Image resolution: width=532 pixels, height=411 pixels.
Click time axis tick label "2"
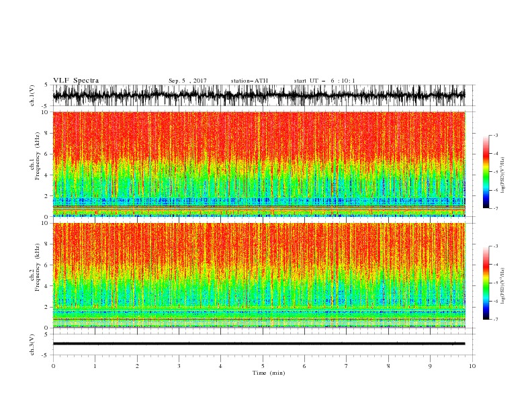tap(137, 366)
